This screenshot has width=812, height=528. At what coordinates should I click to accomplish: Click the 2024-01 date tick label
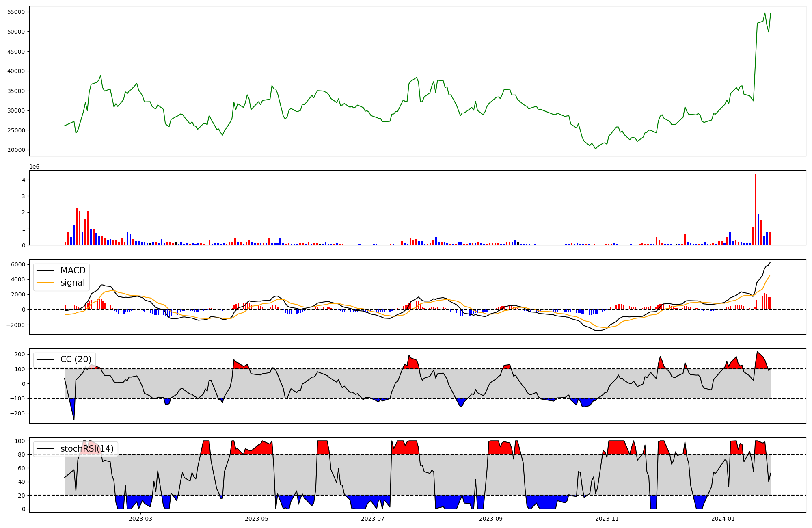coord(723,519)
